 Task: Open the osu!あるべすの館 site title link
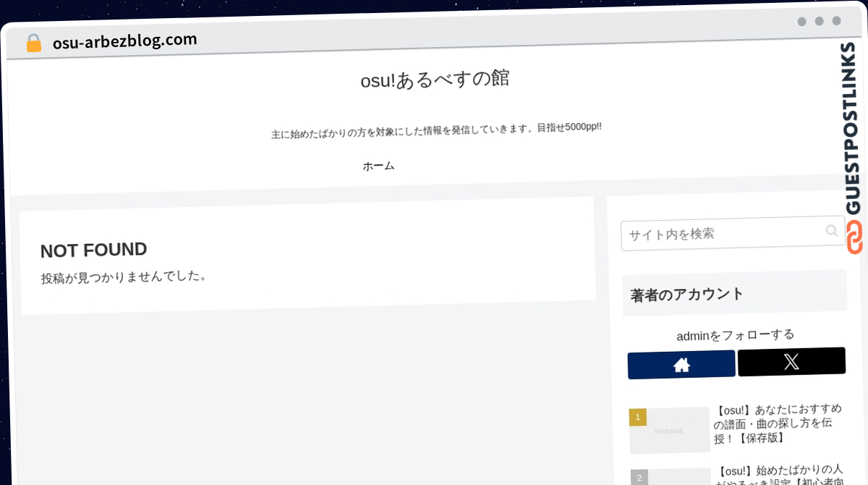tap(435, 79)
